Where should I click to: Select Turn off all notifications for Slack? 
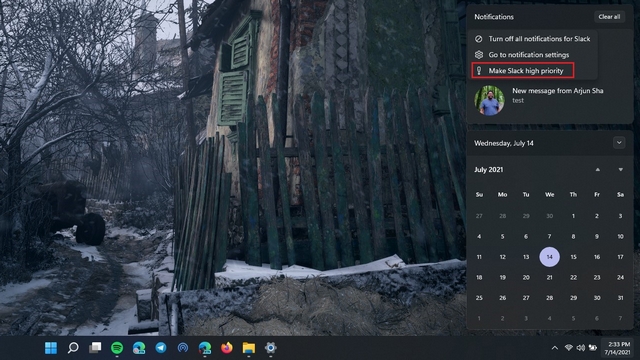(532, 39)
